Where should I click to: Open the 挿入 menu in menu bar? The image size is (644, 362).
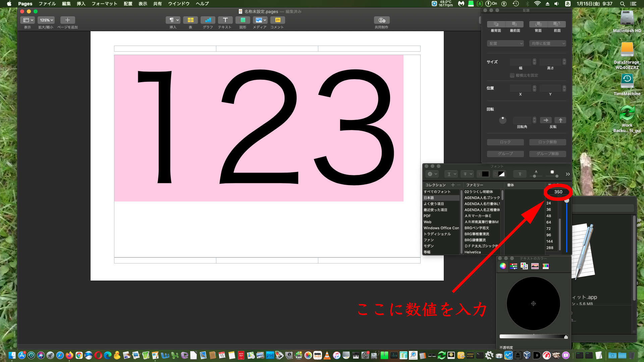coord(81,4)
